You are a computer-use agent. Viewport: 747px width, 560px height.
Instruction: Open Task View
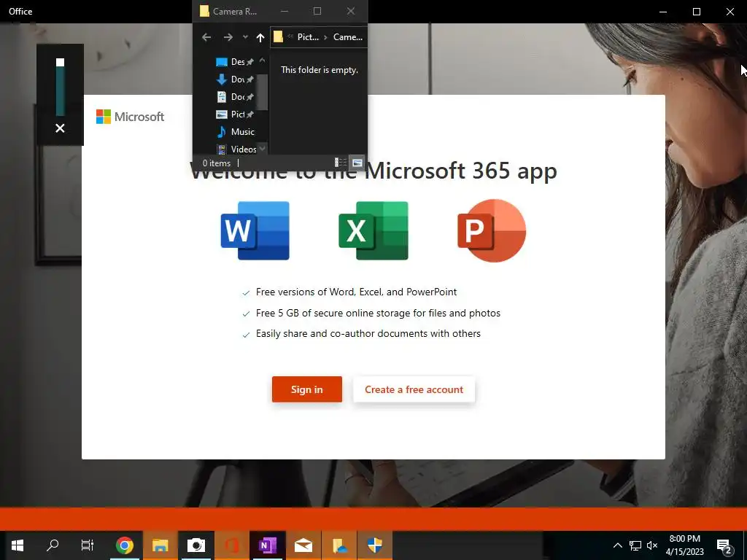[88, 545]
